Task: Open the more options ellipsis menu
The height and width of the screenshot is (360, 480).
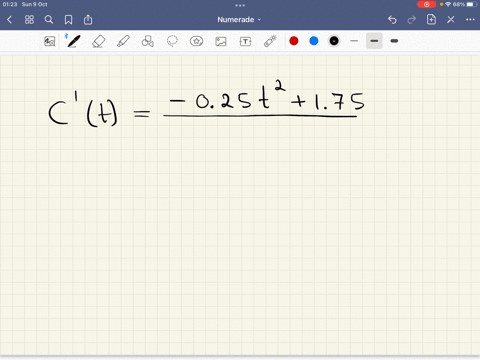Action: (x=470, y=20)
